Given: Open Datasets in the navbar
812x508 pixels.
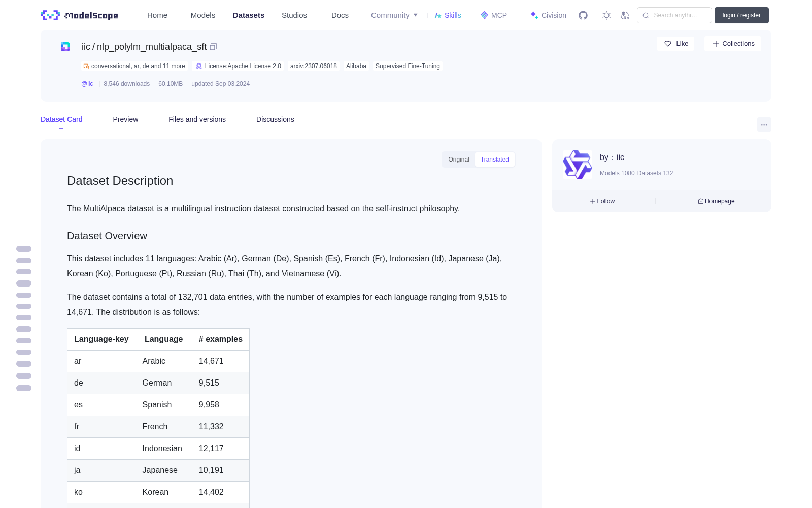Looking at the screenshot, I should click(x=249, y=15).
